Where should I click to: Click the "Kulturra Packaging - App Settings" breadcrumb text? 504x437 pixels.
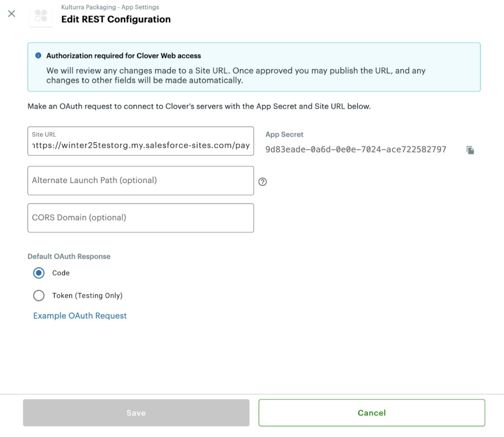pos(110,7)
